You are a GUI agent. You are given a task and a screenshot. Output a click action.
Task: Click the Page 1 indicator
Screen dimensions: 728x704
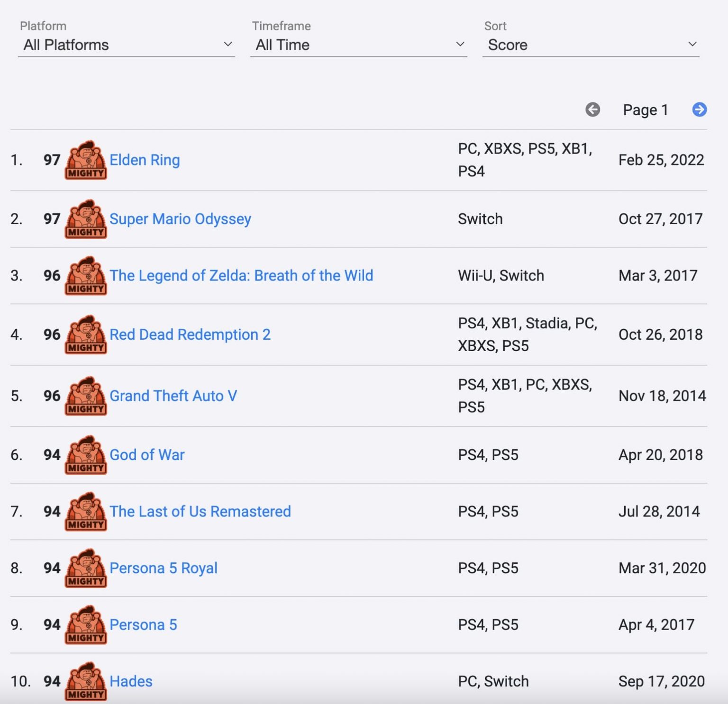click(x=646, y=110)
